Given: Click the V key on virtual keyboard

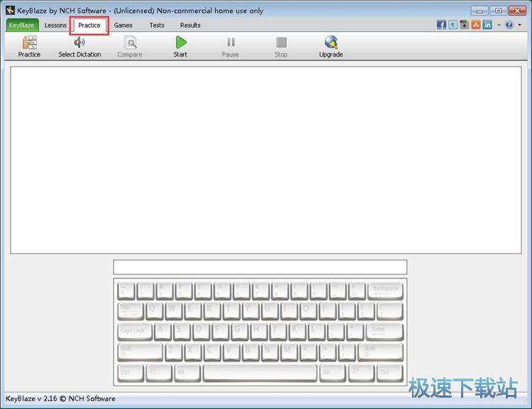Looking at the screenshot, I should (231, 352).
